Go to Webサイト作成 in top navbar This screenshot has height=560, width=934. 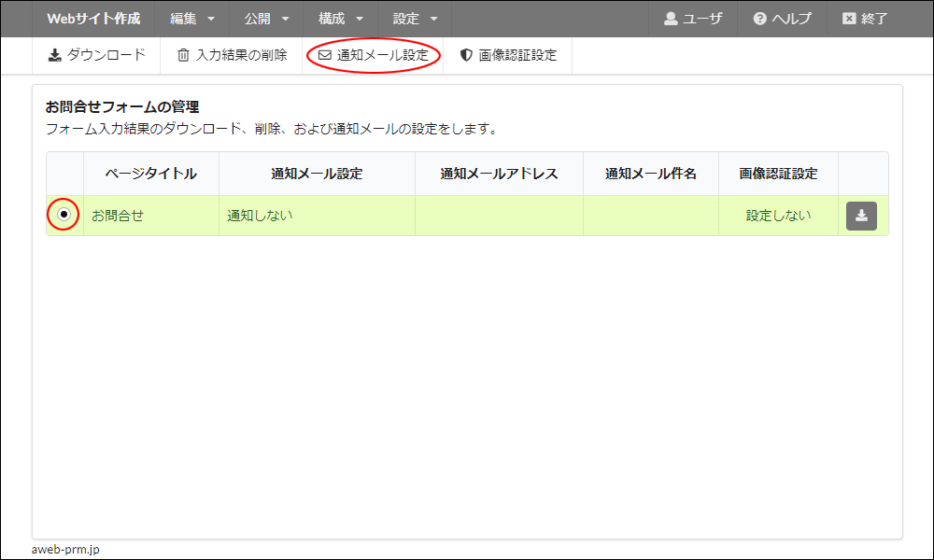[93, 19]
